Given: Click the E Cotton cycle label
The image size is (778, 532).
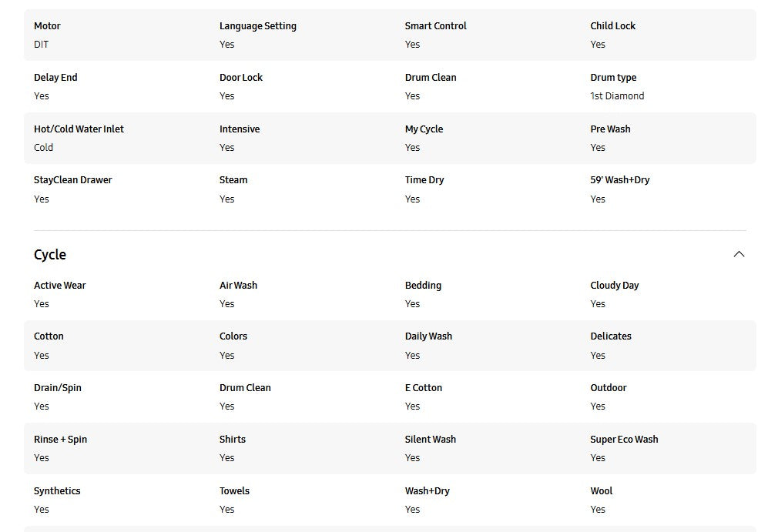Looking at the screenshot, I should pyautogui.click(x=423, y=388).
